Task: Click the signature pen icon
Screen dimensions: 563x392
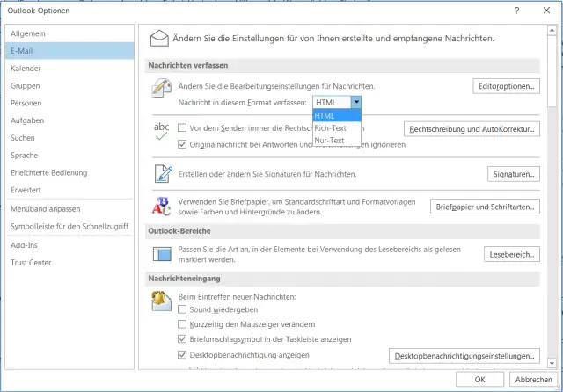Action: pos(164,173)
